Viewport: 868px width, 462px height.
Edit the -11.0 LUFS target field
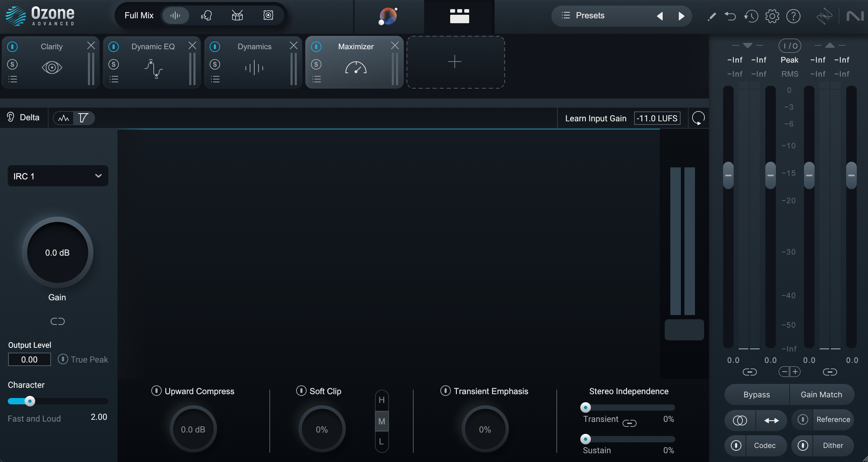coord(657,118)
